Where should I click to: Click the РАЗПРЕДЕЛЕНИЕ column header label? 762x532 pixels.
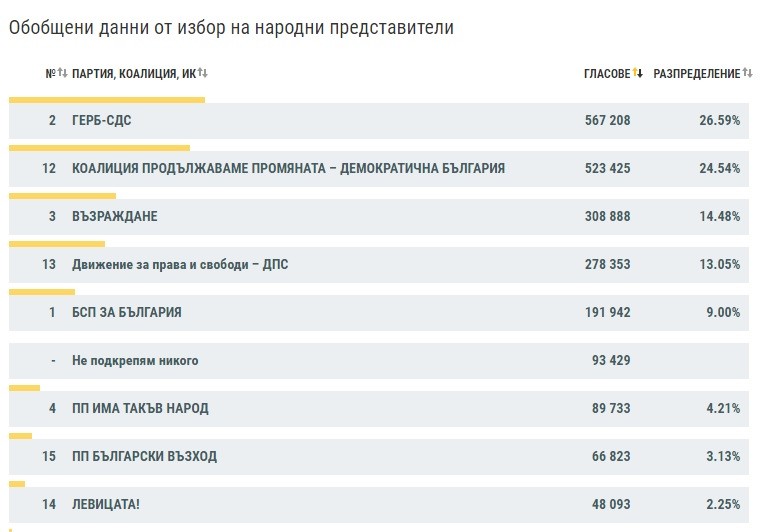(697, 73)
